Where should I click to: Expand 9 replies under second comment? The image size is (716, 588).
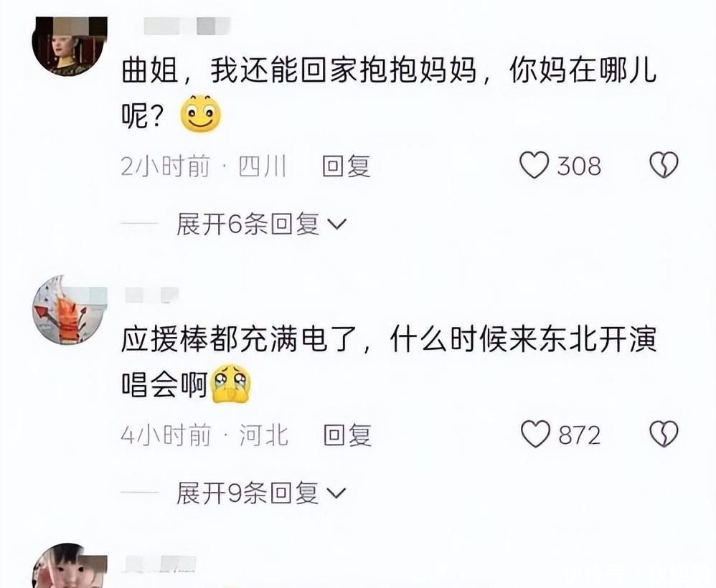262,493
